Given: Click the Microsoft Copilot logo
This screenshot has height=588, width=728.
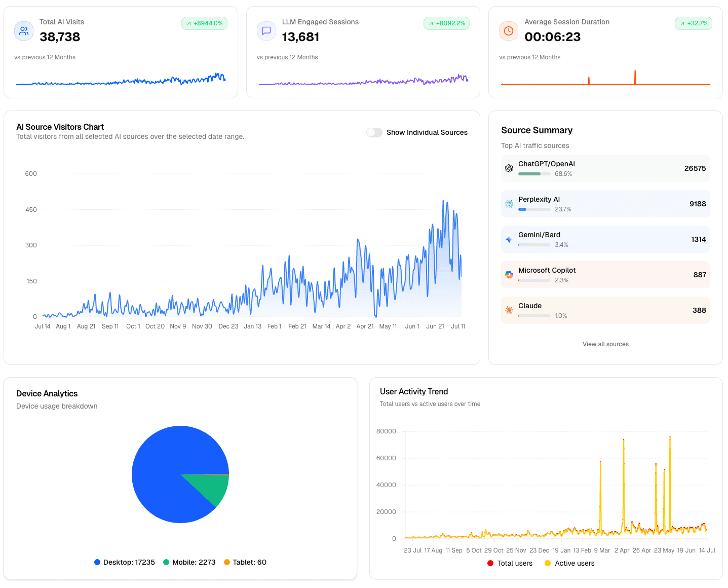Looking at the screenshot, I should coord(509,274).
